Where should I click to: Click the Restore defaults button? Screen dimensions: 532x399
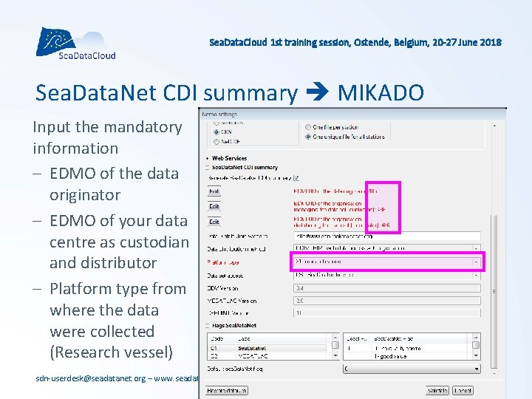[x=227, y=391]
